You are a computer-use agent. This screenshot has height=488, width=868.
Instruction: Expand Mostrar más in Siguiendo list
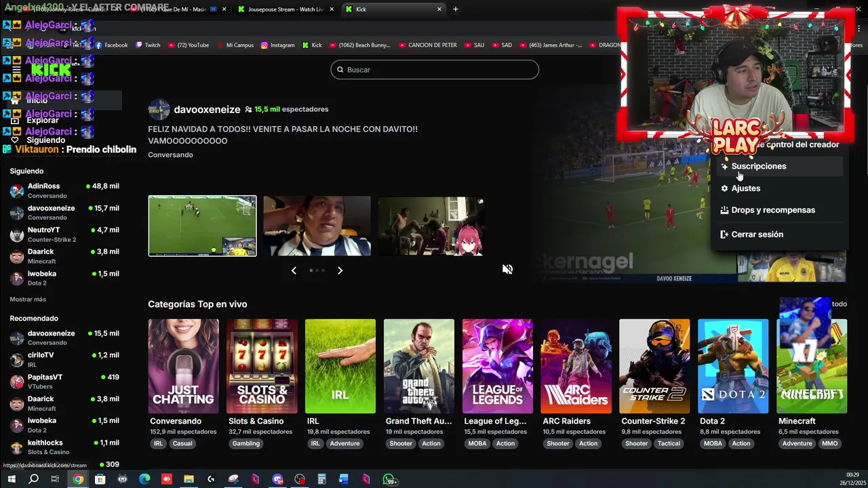28,299
